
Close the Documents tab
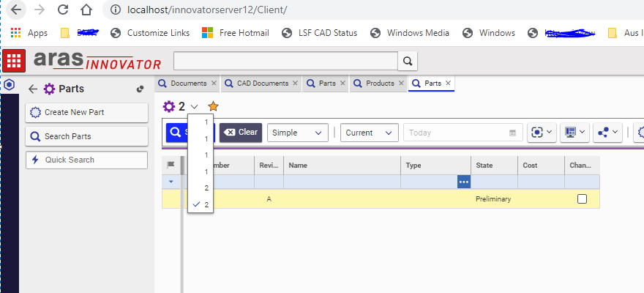214,84
